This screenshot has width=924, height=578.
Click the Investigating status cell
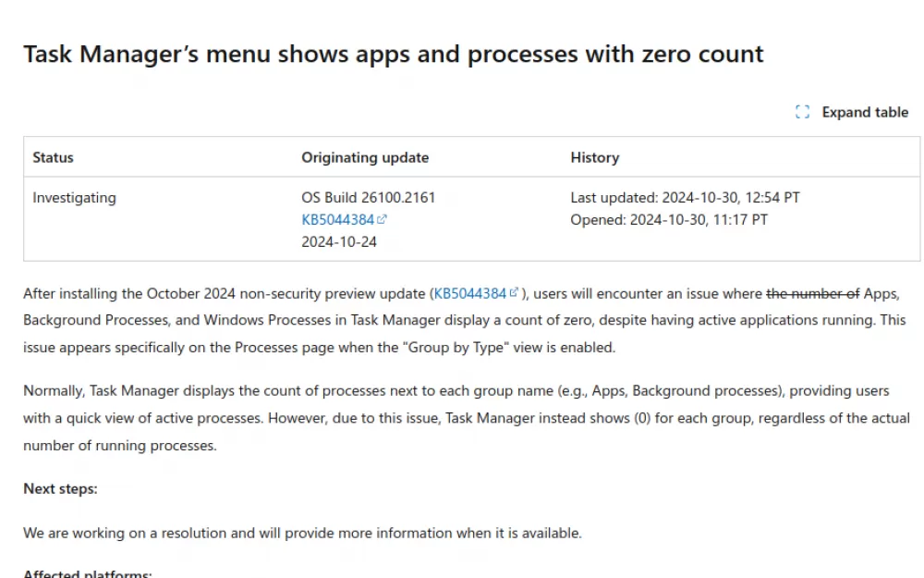point(74,198)
